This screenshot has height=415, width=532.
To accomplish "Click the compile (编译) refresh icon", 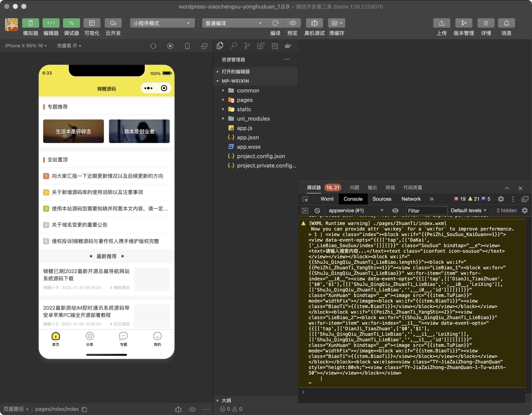I will [275, 23].
